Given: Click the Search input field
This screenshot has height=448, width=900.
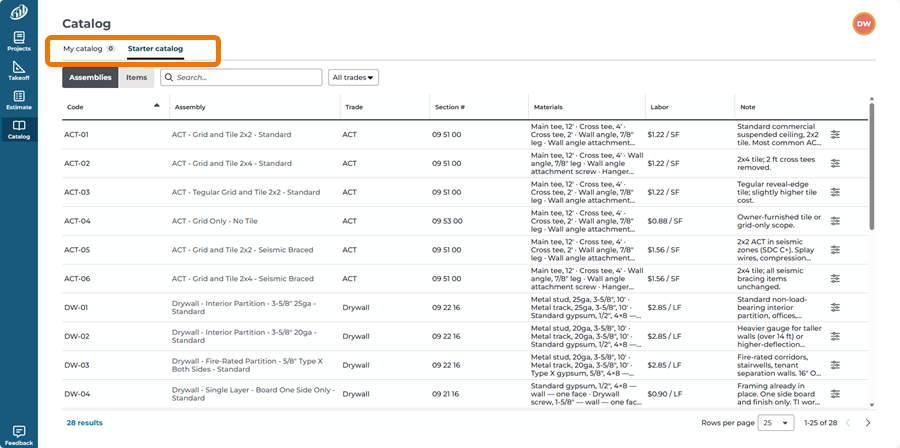Looking at the screenshot, I should click(x=241, y=77).
